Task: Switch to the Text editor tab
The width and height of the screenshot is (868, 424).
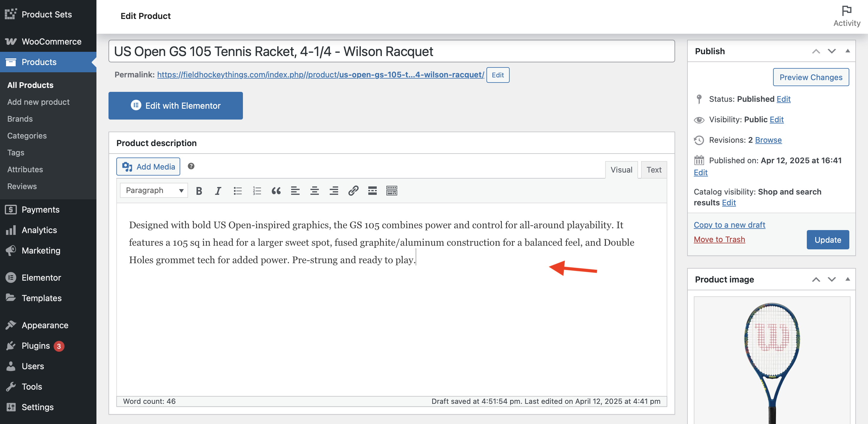Action: [x=654, y=170]
